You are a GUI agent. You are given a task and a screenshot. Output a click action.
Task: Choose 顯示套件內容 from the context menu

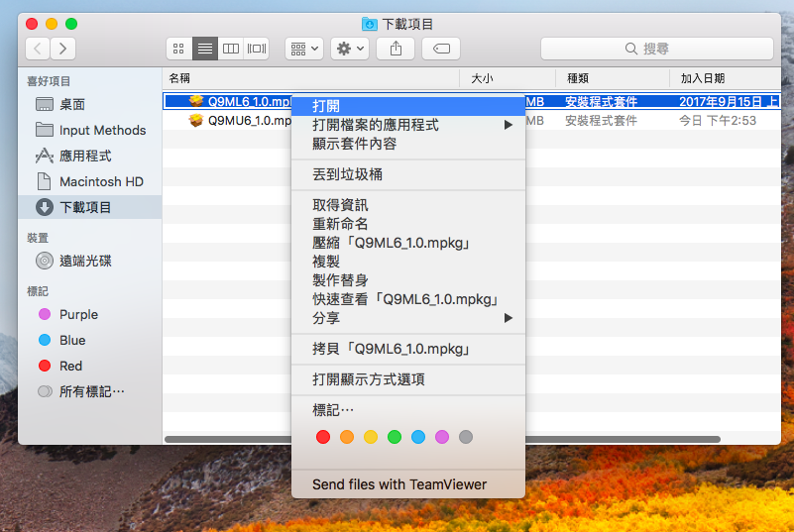[408, 144]
